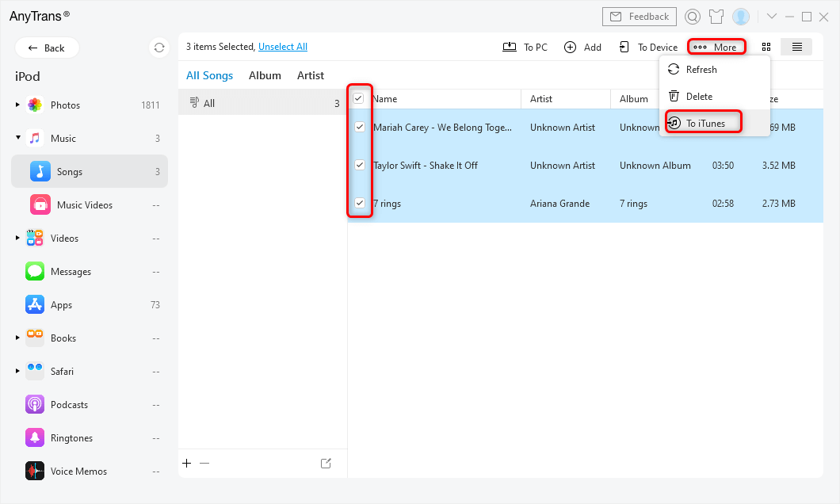This screenshot has width=840, height=504.
Task: Expand the Books tree arrow
Action: pos(17,338)
